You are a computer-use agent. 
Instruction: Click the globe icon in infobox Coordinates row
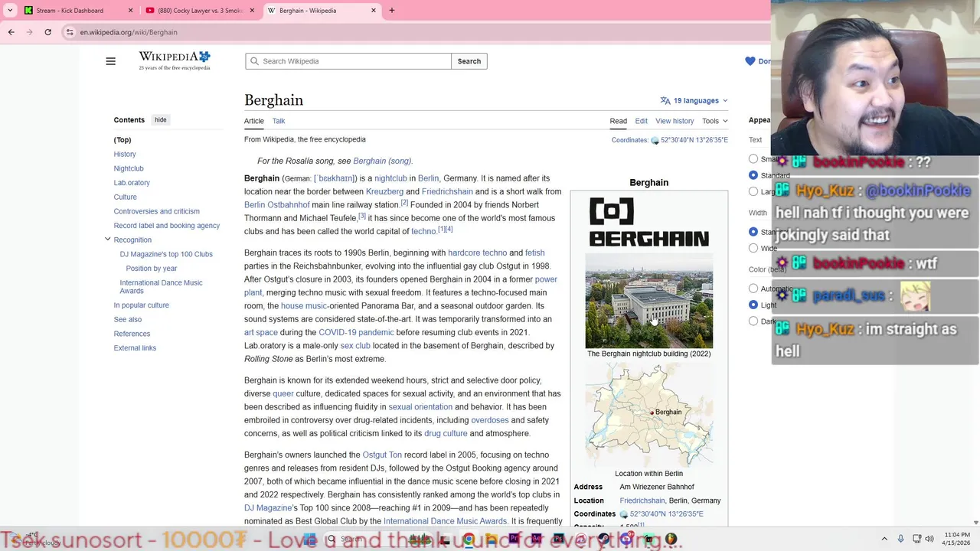pos(623,514)
